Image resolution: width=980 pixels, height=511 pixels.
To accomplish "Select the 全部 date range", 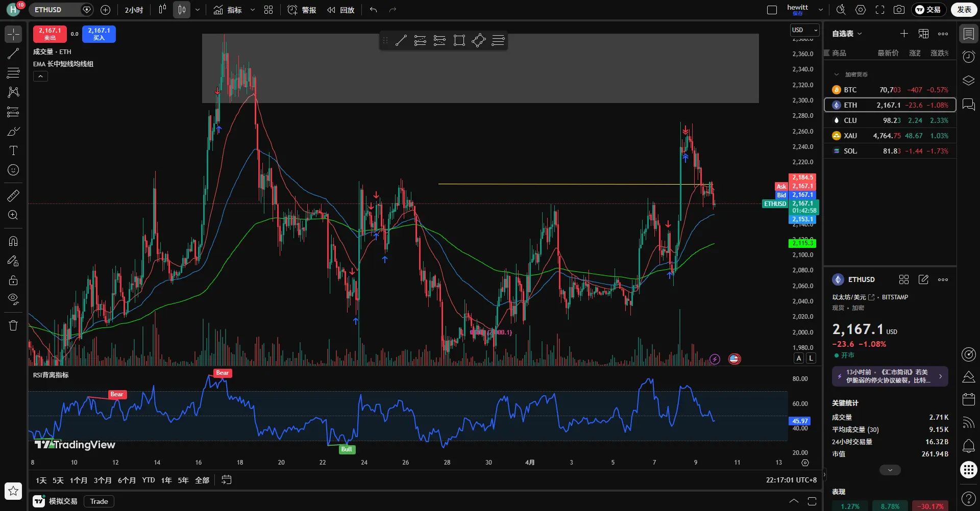I will [x=202, y=480].
